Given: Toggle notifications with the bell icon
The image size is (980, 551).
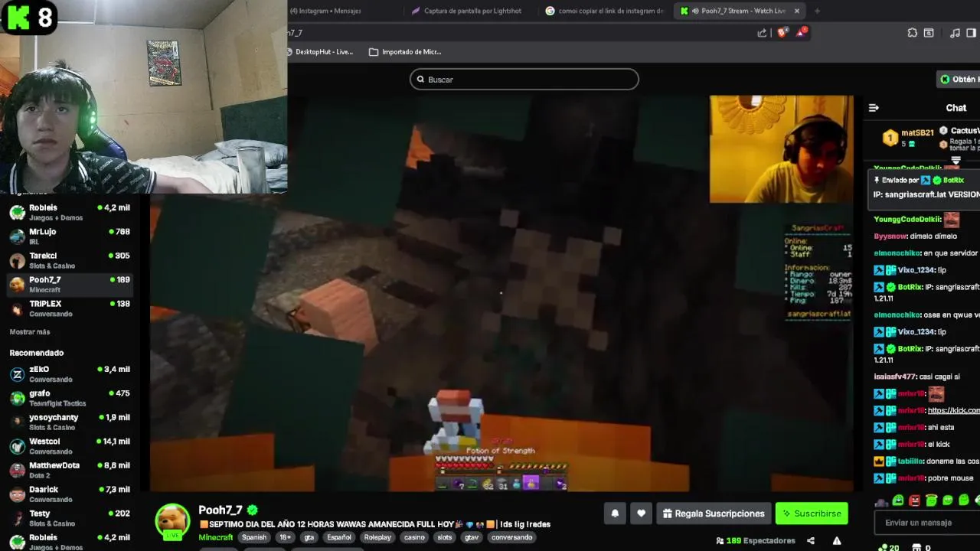Looking at the screenshot, I should [x=615, y=514].
